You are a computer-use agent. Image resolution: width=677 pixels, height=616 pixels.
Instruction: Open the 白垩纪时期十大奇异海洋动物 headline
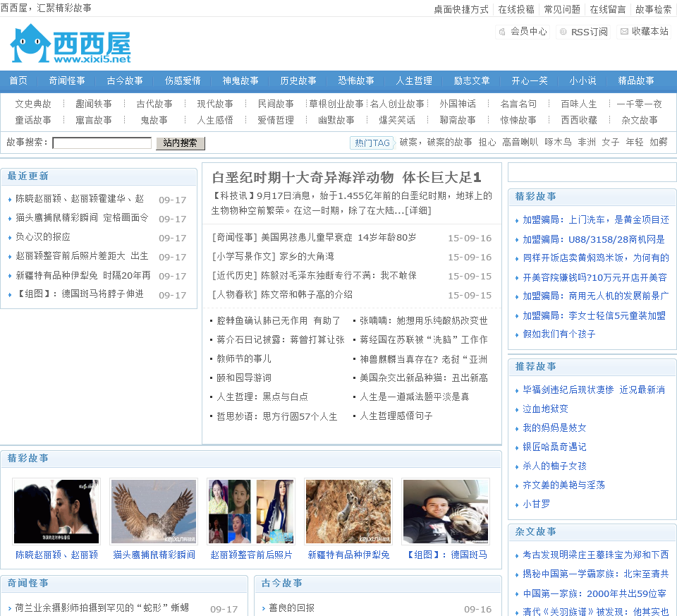pos(346,178)
